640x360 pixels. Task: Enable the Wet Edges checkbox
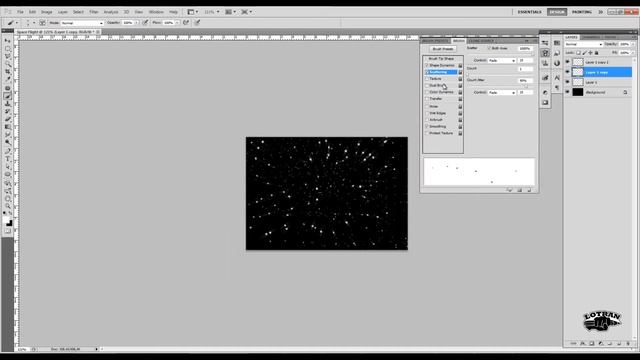(x=427, y=113)
